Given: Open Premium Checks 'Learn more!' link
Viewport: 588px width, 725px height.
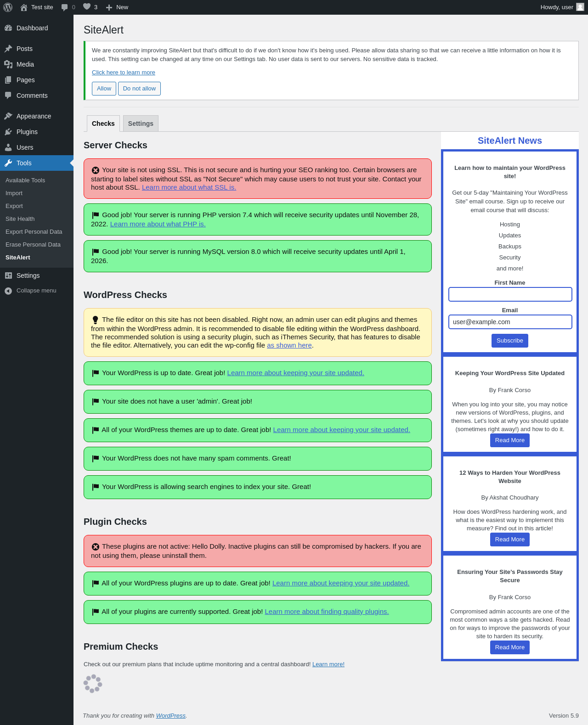Looking at the screenshot, I should tap(328, 664).
